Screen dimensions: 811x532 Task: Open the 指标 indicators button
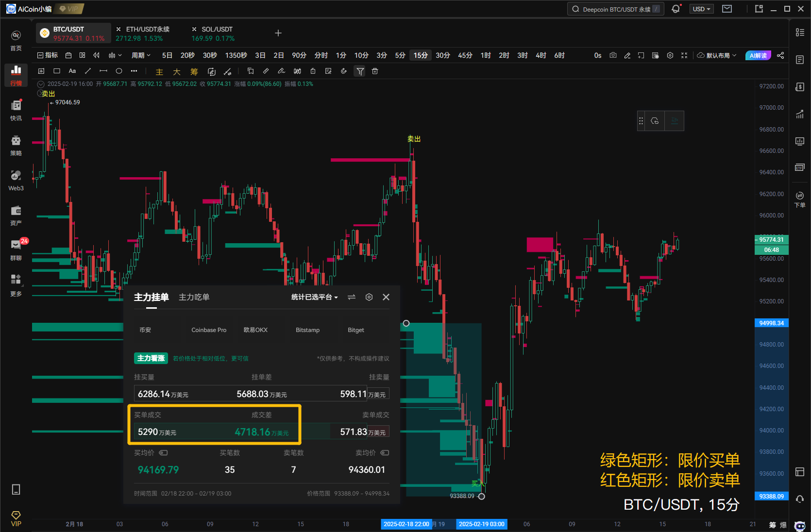coord(48,55)
